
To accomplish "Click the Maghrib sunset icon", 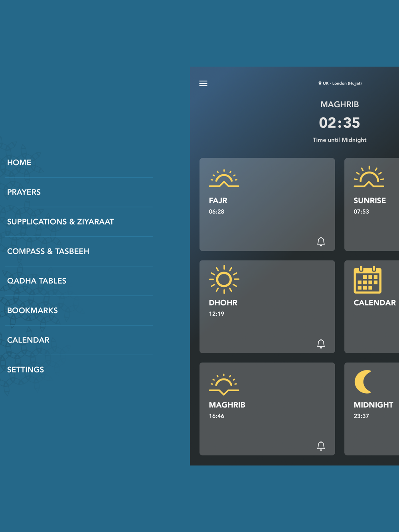I will [224, 384].
